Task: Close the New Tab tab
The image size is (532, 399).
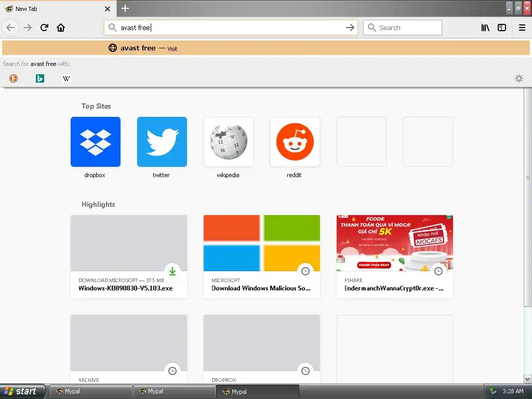Action: (x=108, y=9)
